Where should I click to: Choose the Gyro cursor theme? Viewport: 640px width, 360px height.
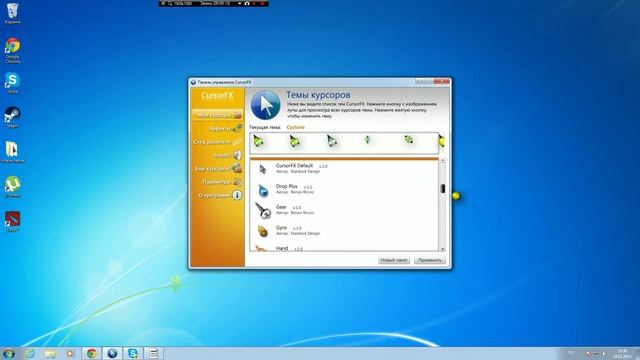pos(344,231)
